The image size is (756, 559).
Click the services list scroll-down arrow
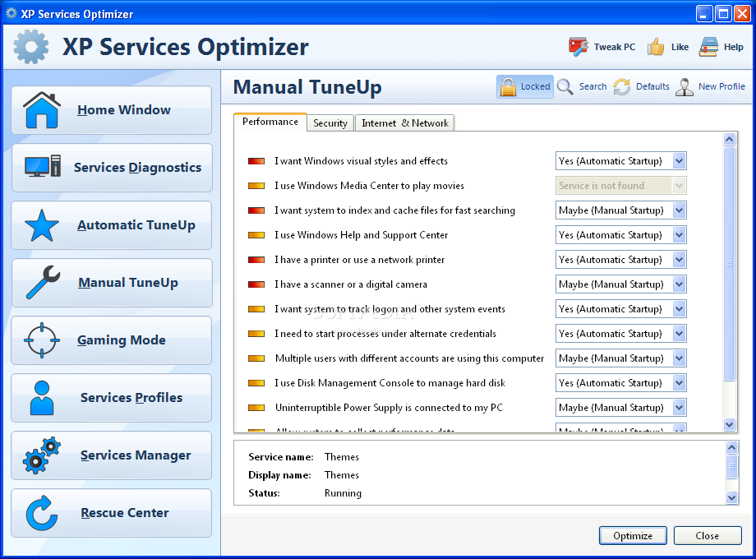(x=730, y=424)
